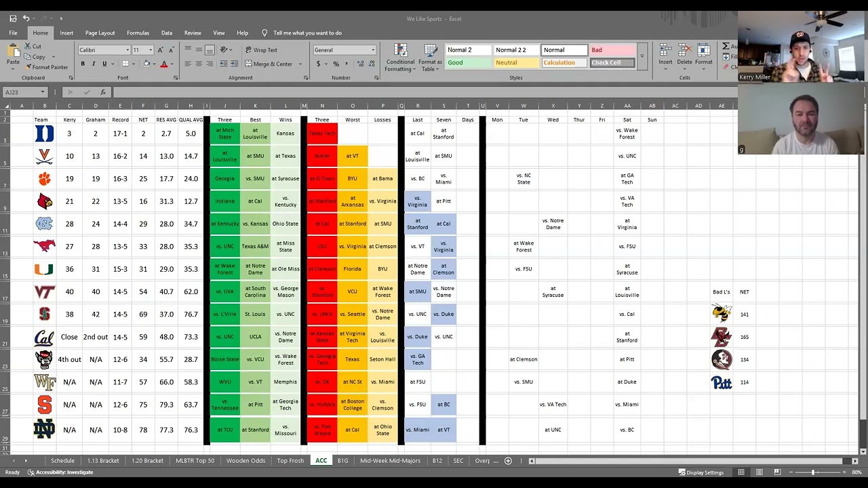The image size is (868, 488).
Task: Switch to the Insert ribbon tab
Action: click(x=66, y=33)
